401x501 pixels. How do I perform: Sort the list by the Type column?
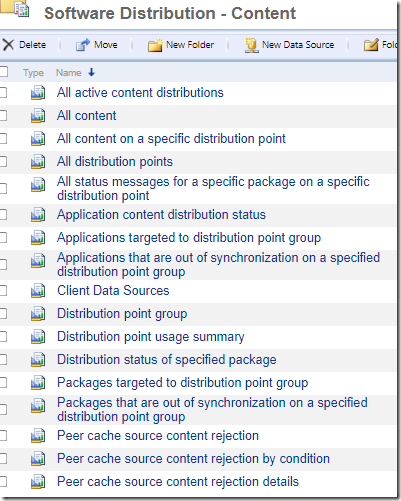tap(33, 73)
